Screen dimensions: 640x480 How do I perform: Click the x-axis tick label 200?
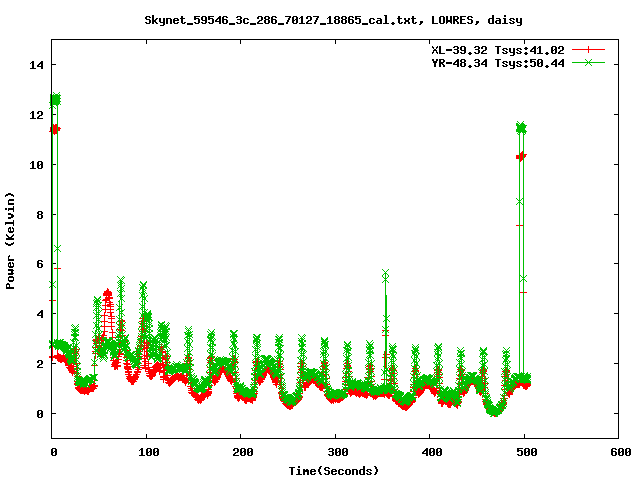[243, 452]
